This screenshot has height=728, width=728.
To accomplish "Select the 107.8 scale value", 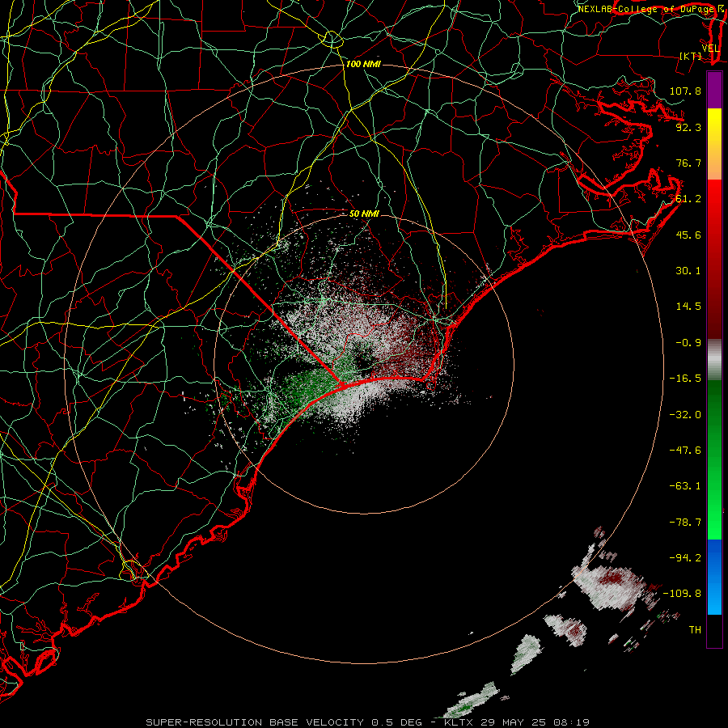I will [685, 91].
